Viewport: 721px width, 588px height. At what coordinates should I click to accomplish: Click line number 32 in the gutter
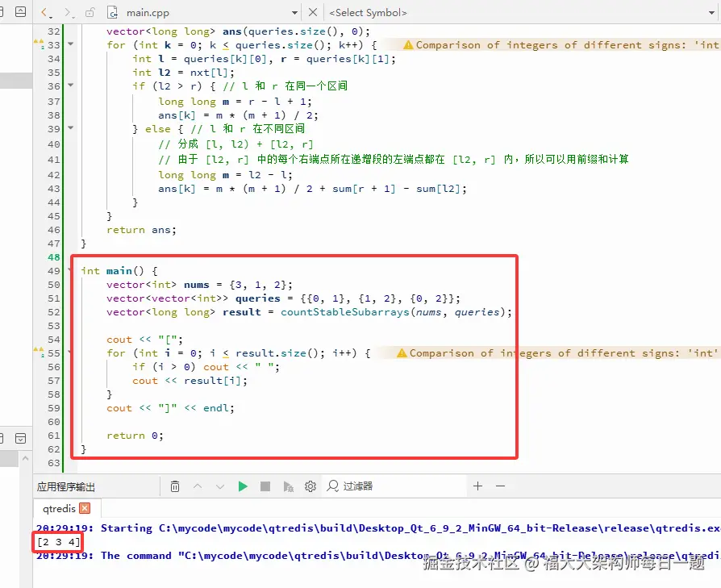pyautogui.click(x=54, y=31)
